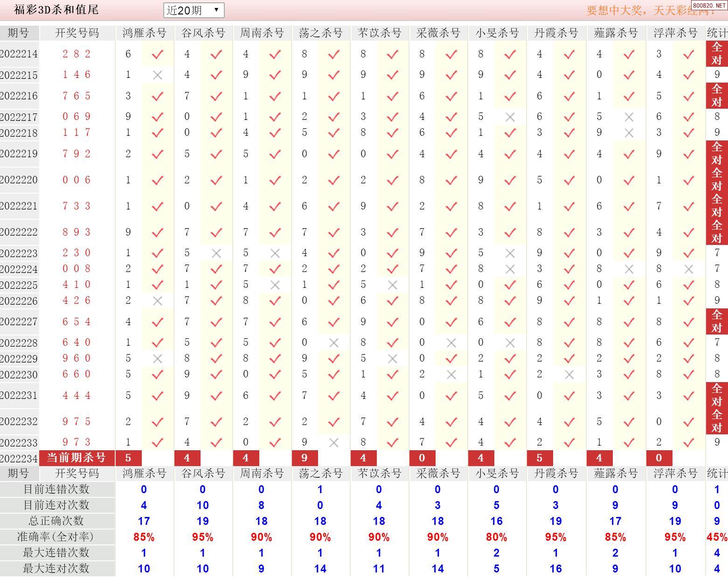
Task: Click the 荡之 cross mark in row 2022233
Action: coord(334,442)
